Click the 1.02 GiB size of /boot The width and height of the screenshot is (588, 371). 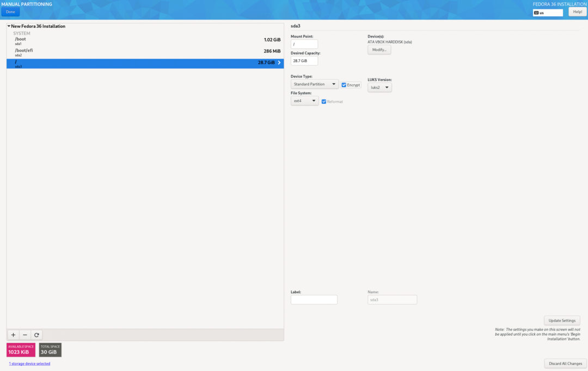click(272, 40)
